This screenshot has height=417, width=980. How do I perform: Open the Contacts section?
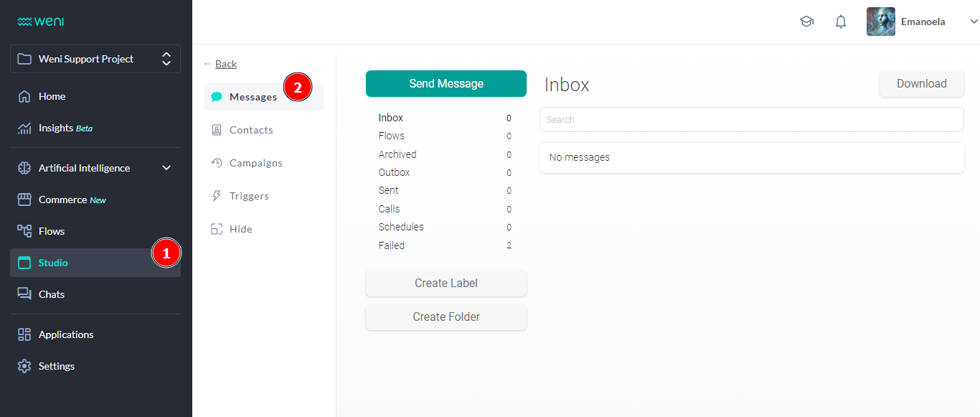click(x=251, y=130)
